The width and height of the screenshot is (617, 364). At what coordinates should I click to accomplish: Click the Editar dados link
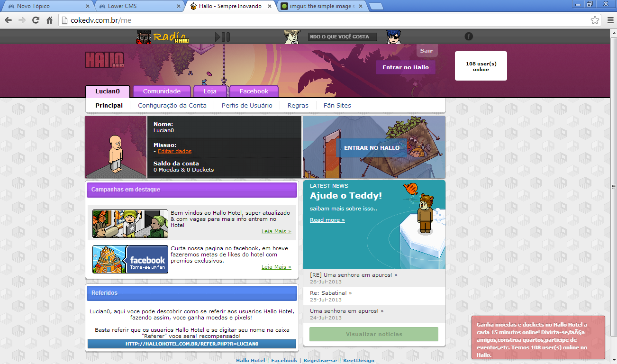[174, 151]
